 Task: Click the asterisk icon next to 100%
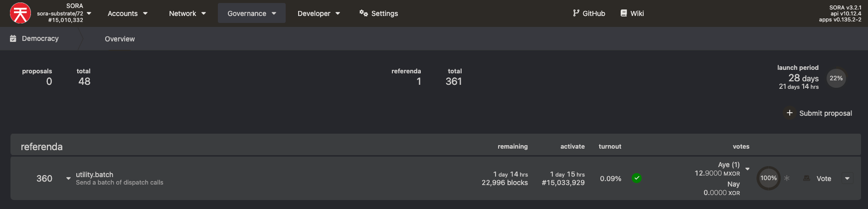pyautogui.click(x=787, y=178)
